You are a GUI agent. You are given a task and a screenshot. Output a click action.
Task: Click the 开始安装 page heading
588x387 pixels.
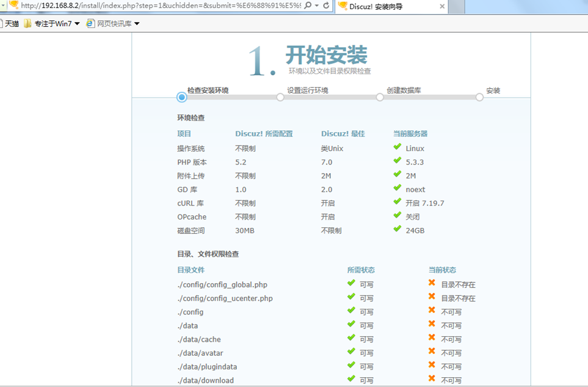[x=326, y=55]
